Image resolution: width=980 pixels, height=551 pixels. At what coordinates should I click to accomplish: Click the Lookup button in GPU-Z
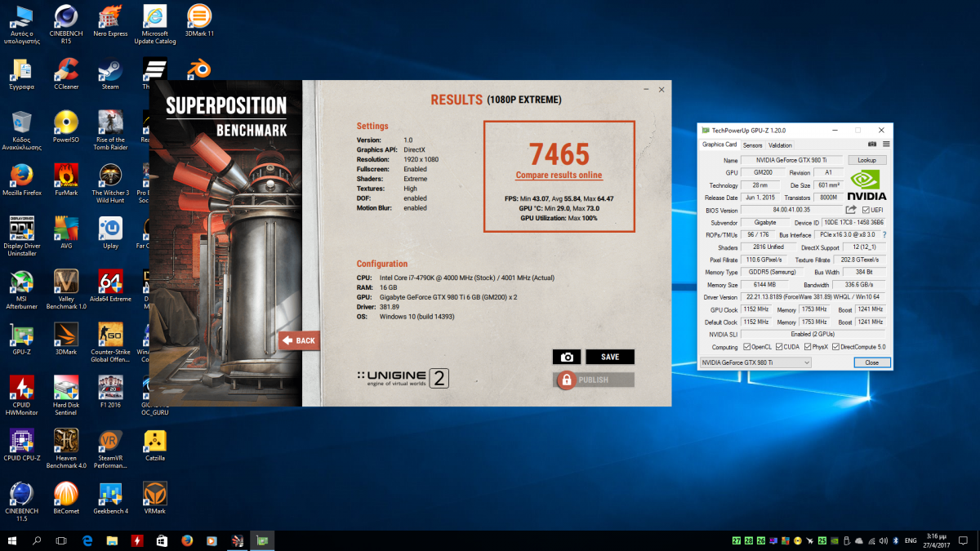point(866,160)
